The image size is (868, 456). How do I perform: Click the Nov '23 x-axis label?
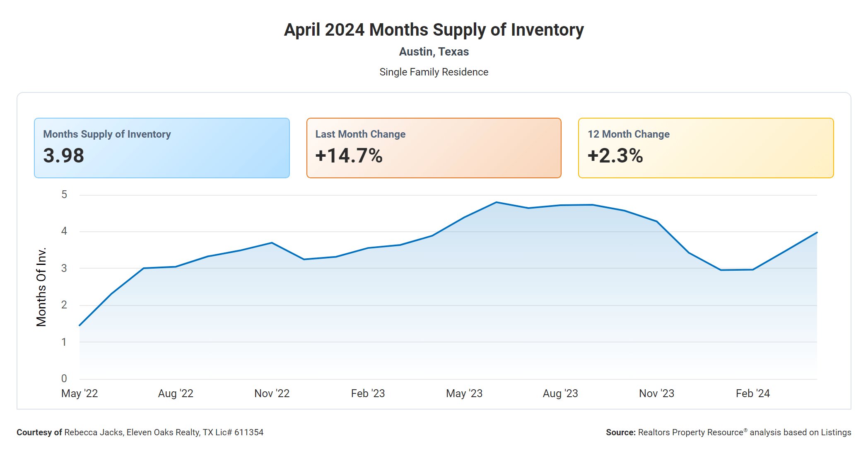(x=656, y=393)
